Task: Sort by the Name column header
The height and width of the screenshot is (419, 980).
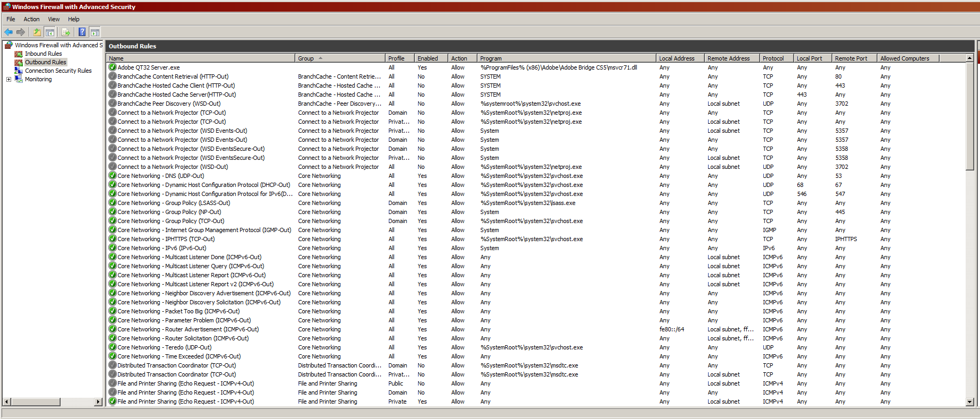Action: tap(201, 58)
